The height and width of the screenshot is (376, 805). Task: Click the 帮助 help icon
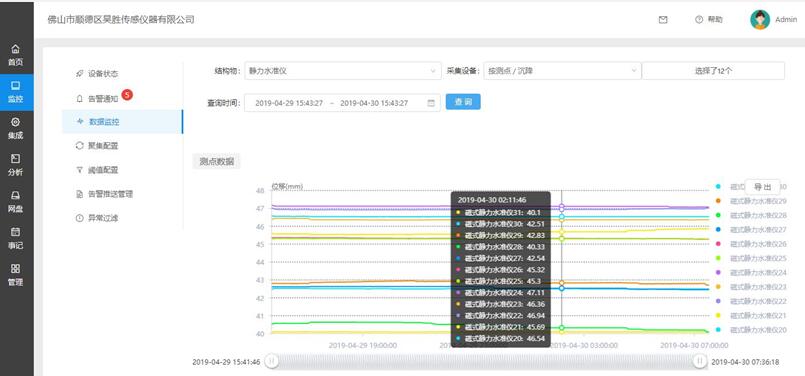pyautogui.click(x=699, y=20)
